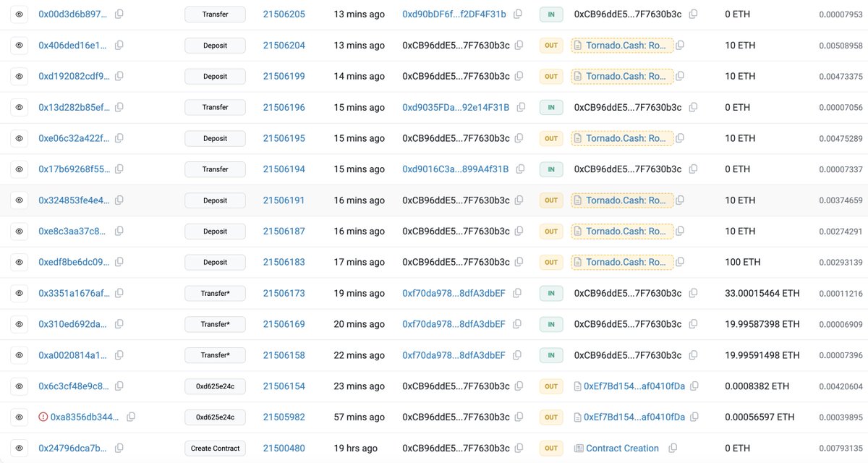Open transaction hash 0x00d3d6b897 link
This screenshot has height=463, width=868.
pyautogui.click(x=75, y=14)
